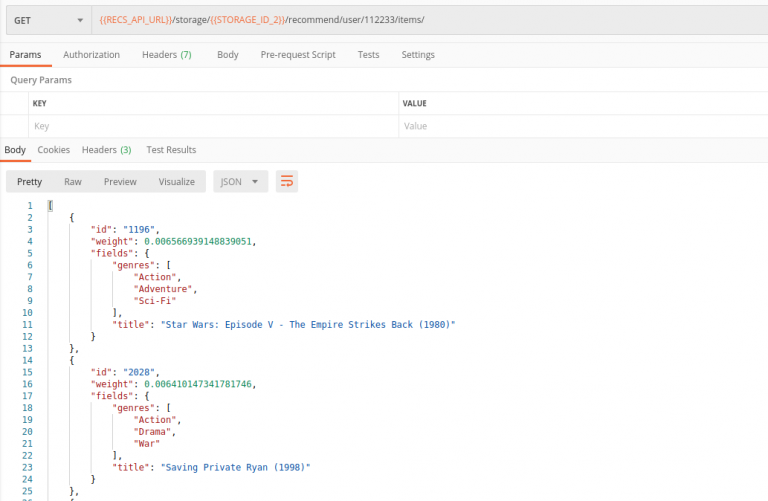Image resolution: width=768 pixels, height=501 pixels.
Task: Click the KEY column header
Action: coord(39,103)
